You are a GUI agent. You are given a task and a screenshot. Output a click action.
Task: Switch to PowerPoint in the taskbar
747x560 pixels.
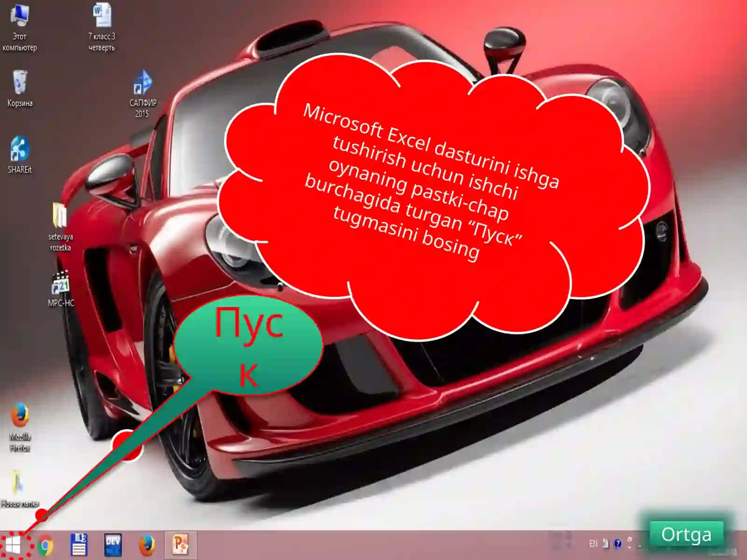tap(180, 545)
